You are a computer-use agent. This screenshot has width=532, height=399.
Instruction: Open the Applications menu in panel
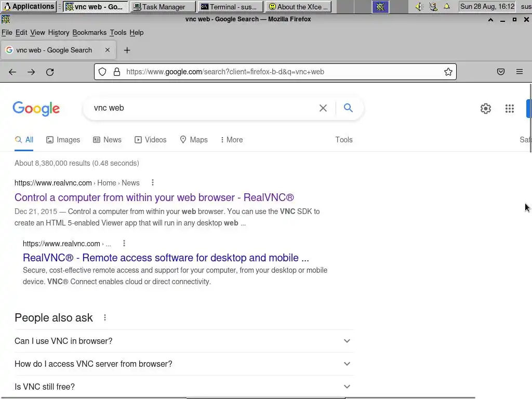(29, 6)
